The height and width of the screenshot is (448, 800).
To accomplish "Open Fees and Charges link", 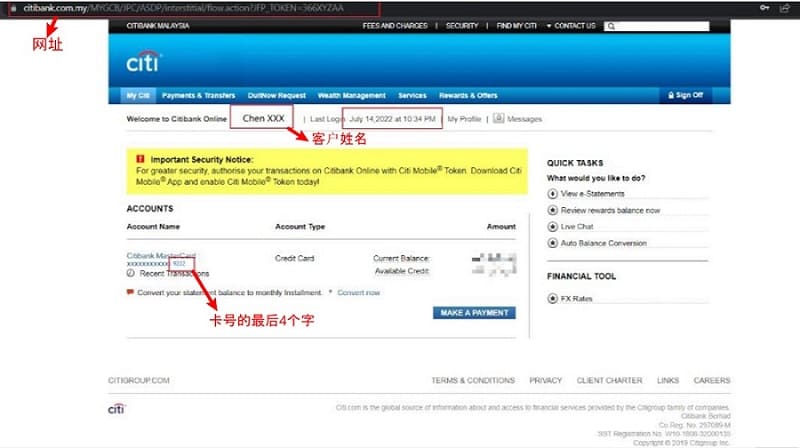I will coord(395,26).
